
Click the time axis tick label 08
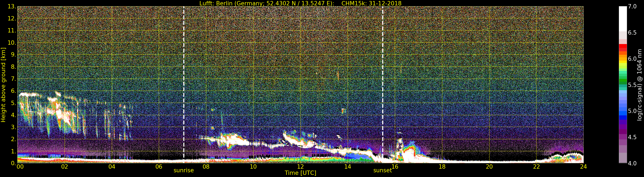click(x=206, y=167)
